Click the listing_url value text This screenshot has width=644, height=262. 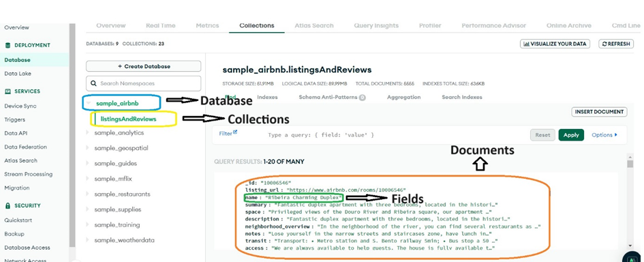pos(346,190)
